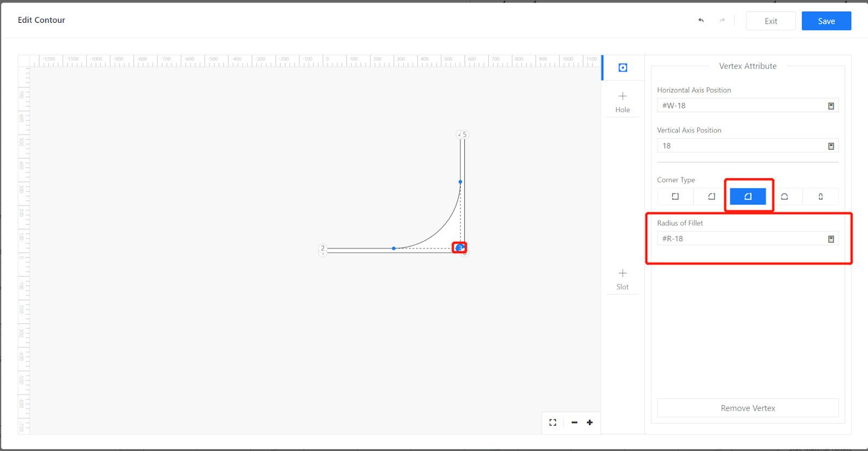Image resolution: width=868 pixels, height=451 pixels.
Task: Click the "Vertical Axis Position" label
Action: tap(689, 130)
